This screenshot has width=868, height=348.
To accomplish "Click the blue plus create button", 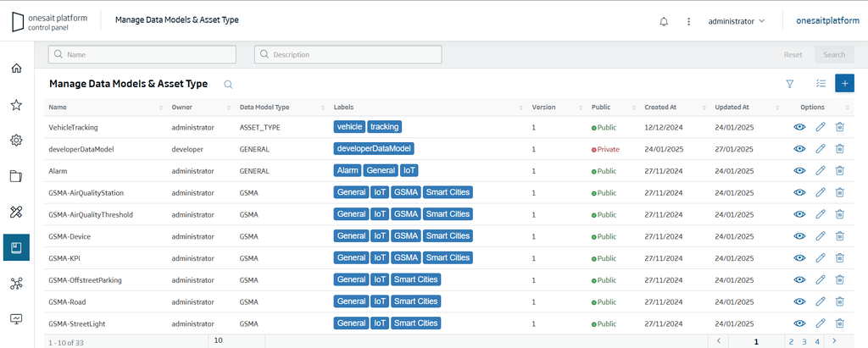I will (844, 83).
